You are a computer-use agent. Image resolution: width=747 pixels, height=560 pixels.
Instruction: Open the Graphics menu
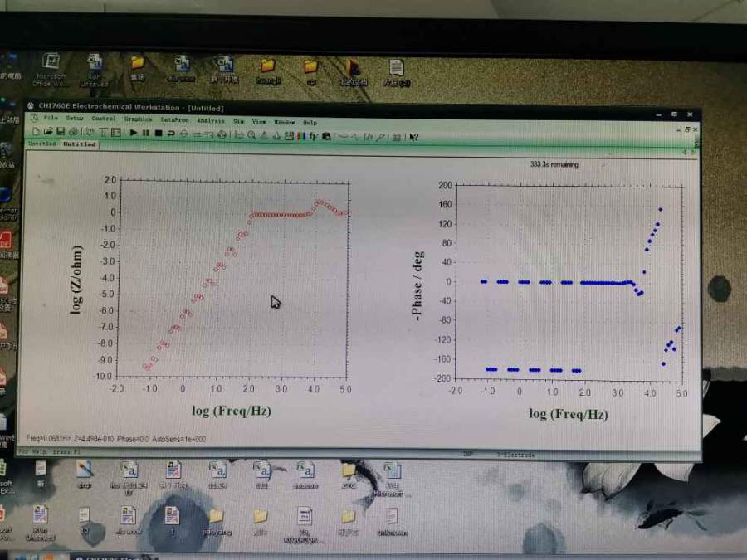138,119
